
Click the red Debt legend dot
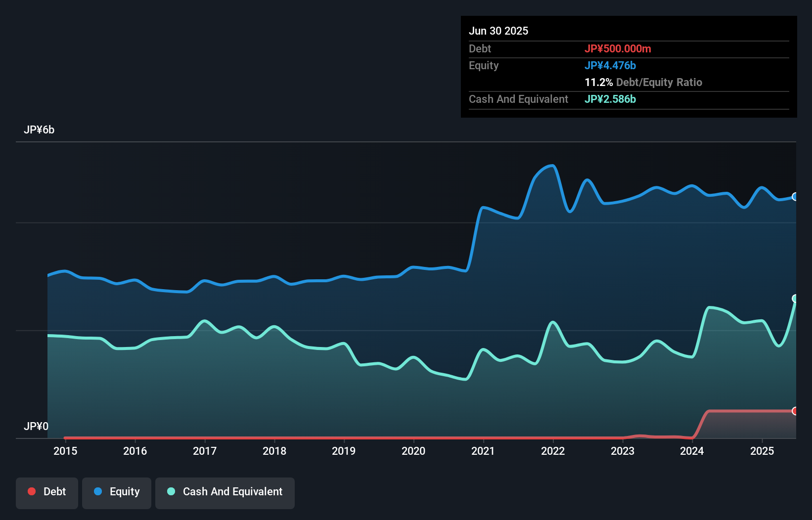coord(32,491)
